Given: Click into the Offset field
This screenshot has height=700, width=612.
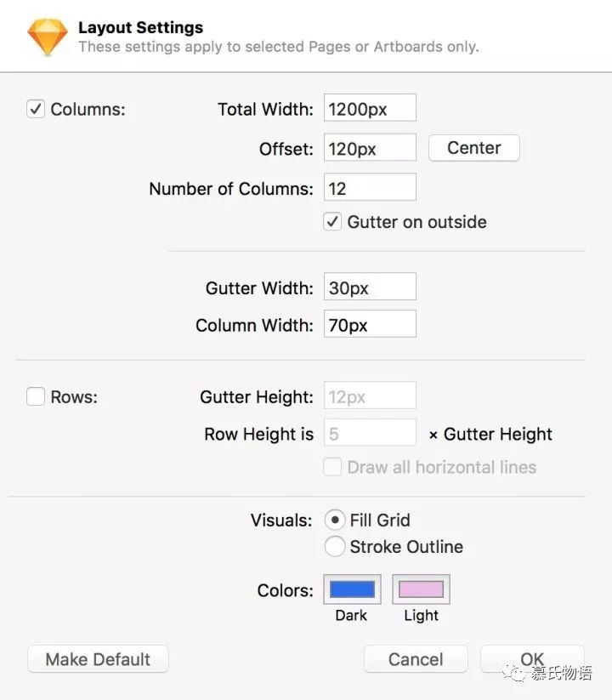Looking at the screenshot, I should pyautogui.click(x=370, y=147).
